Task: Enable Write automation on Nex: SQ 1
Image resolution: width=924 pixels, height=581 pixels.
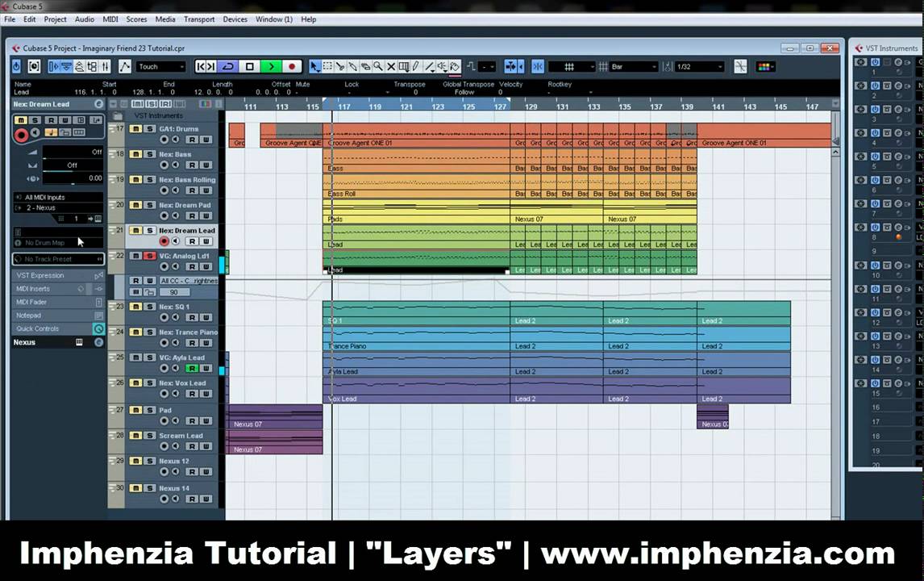Action: pyautogui.click(x=206, y=317)
